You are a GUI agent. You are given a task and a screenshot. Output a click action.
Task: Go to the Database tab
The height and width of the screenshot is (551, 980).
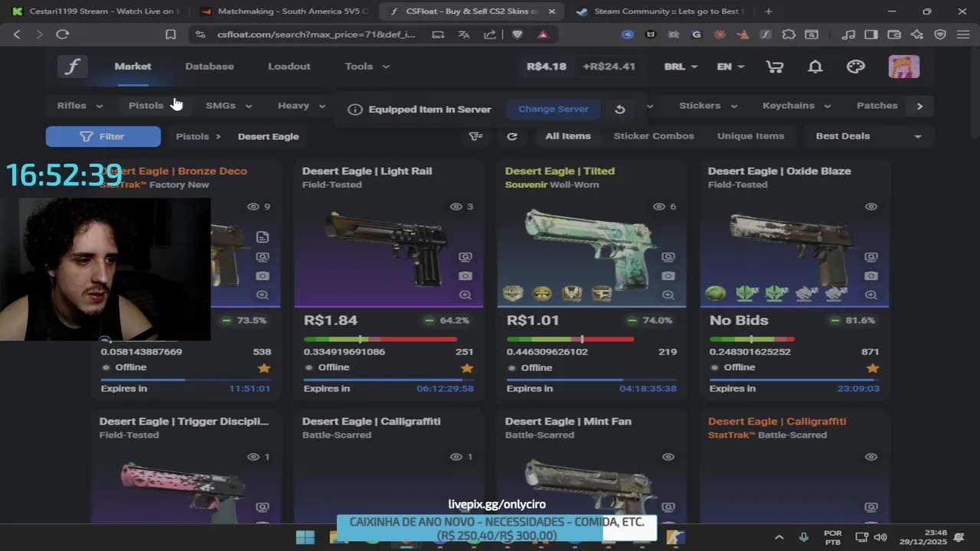[x=209, y=67]
